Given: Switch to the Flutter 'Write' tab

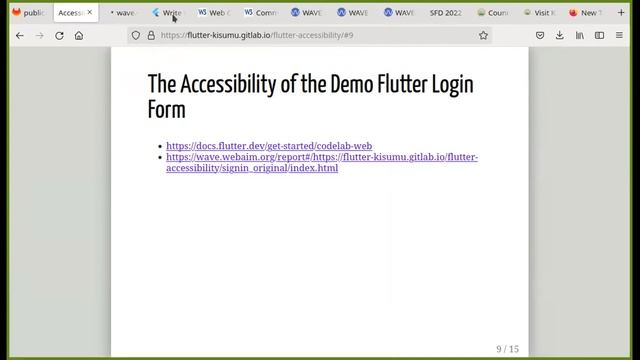Looking at the screenshot, I should coord(169,13).
